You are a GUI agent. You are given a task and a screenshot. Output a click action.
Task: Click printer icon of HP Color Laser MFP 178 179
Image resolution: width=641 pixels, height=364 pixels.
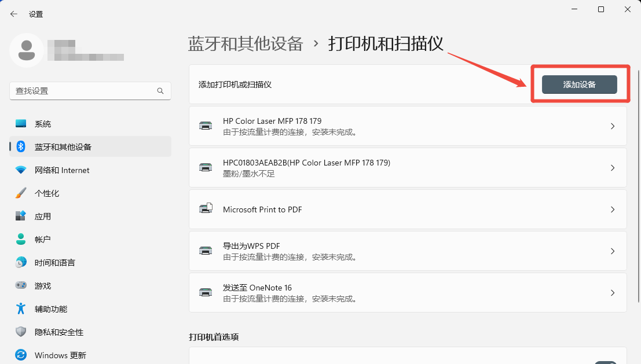(x=206, y=126)
